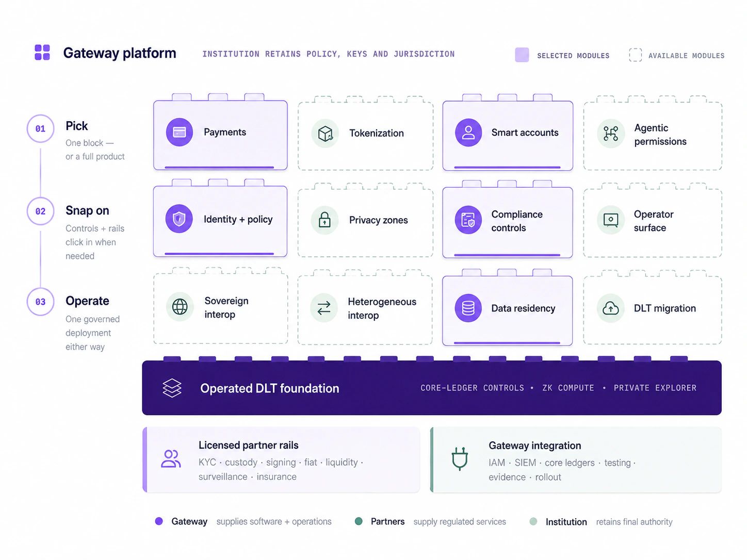Select the Data residency module card
Screen dimensions: 747x560
pos(508,308)
